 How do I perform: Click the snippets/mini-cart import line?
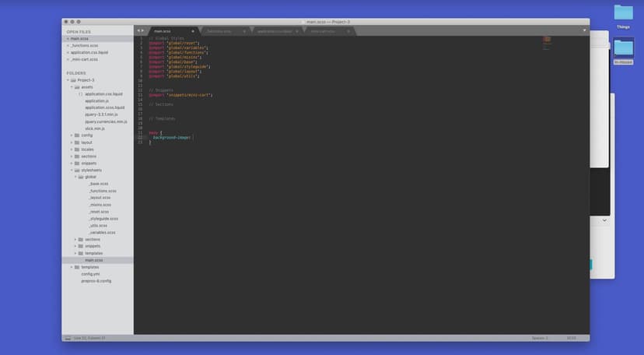pos(180,95)
